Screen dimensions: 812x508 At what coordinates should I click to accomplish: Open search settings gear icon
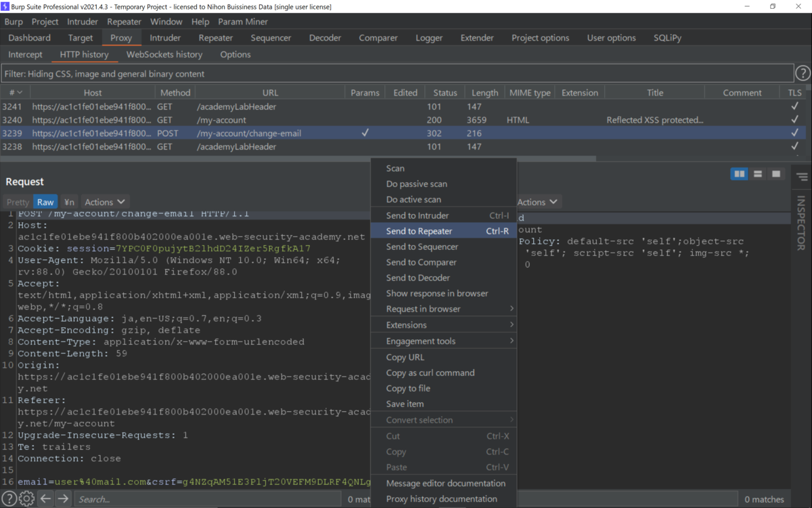click(26, 499)
